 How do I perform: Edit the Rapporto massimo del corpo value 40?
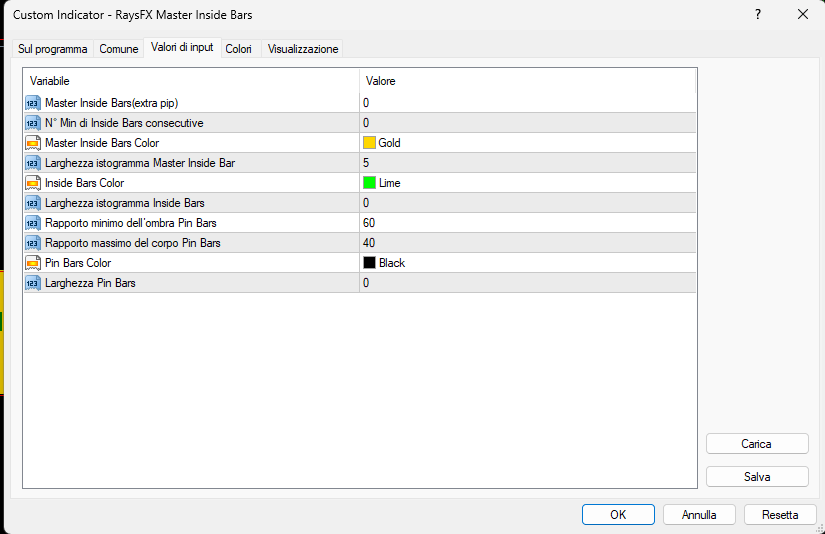click(528, 243)
